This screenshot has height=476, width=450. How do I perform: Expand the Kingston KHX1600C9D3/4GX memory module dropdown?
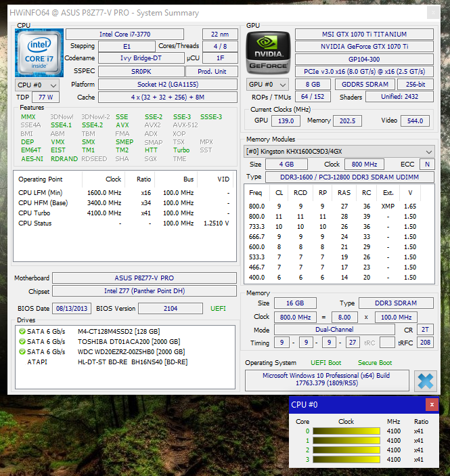click(339, 152)
